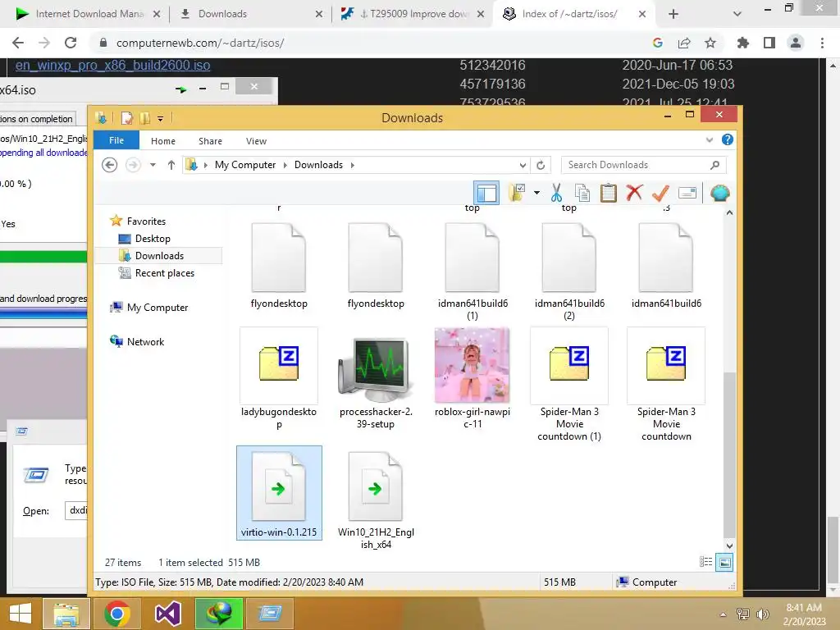The height and width of the screenshot is (630, 840).
Task: Click the Chrome Extensions puzzle icon
Action: click(742, 43)
